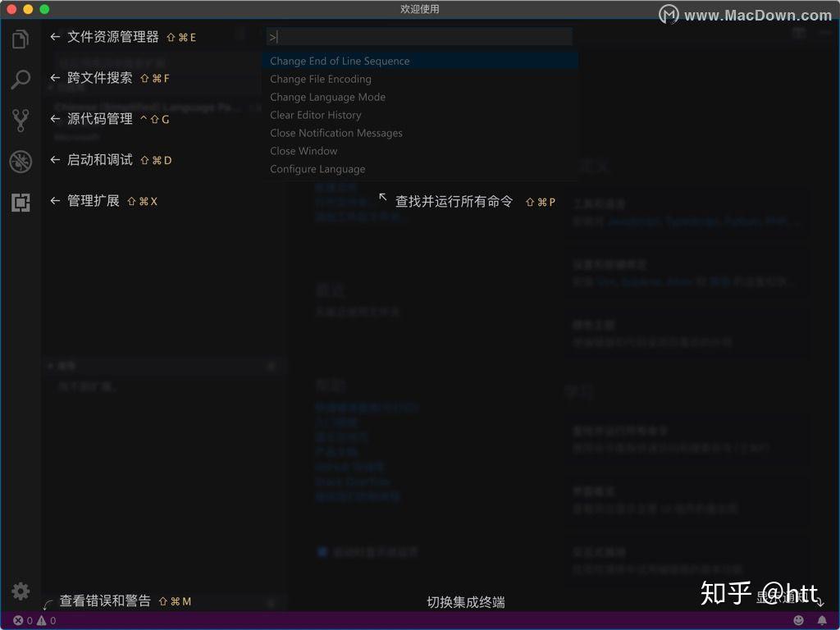Click the 查看错误和警告 overlay label
The width and height of the screenshot is (840, 630).
click(105, 600)
